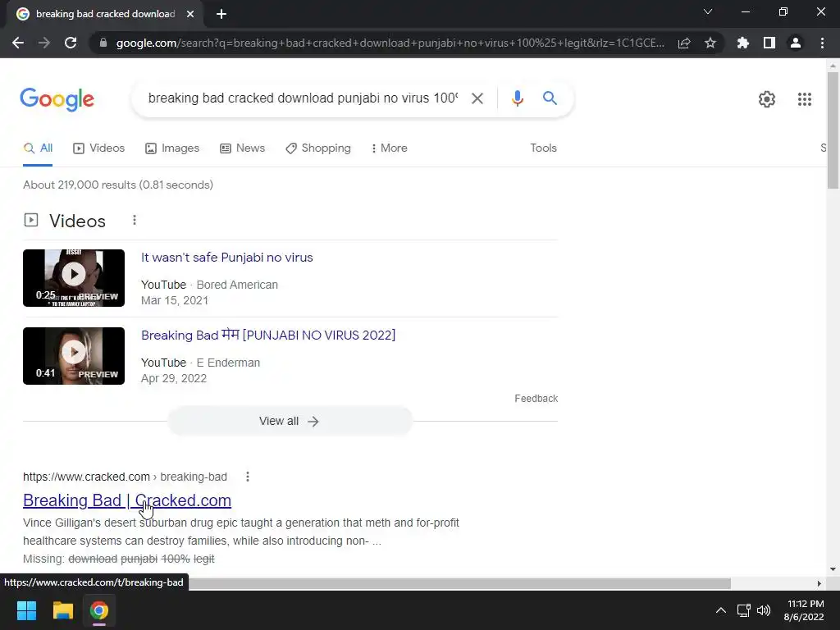Click View all videos button
Screen dimensions: 840x630
point(290,422)
